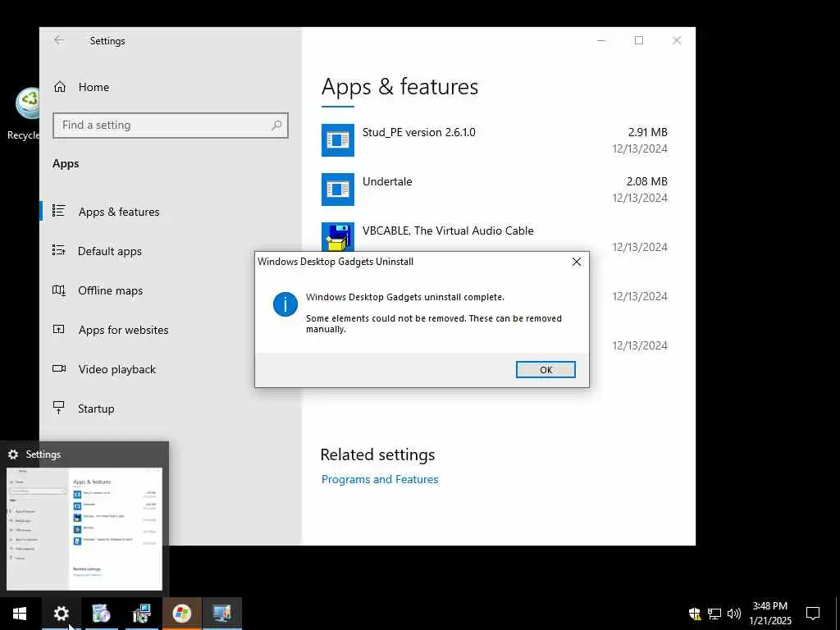Click Settings title in taskbar preview

pyautogui.click(x=43, y=454)
